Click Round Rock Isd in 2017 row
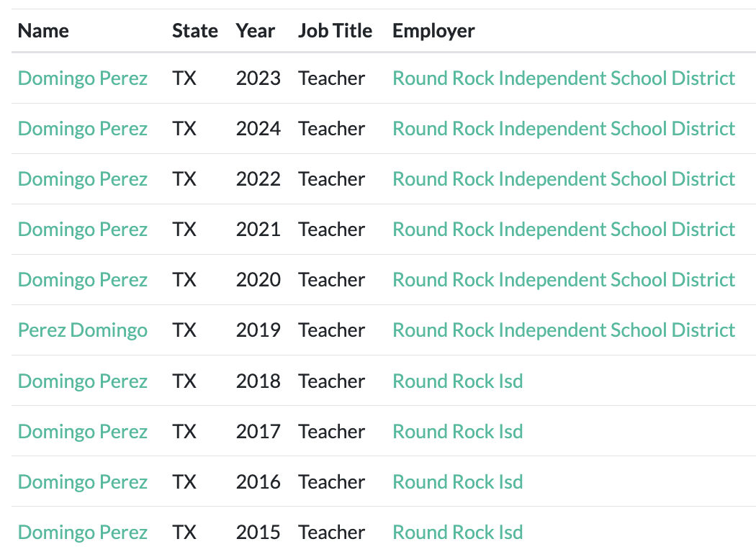The image size is (756, 557). pyautogui.click(x=457, y=431)
